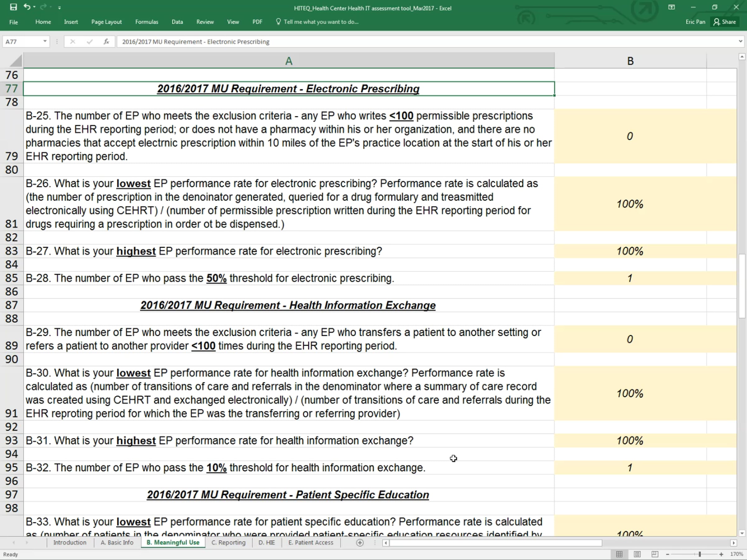Click the Undo arrow icon
Viewport: 747px width, 560px height.
point(27,7)
